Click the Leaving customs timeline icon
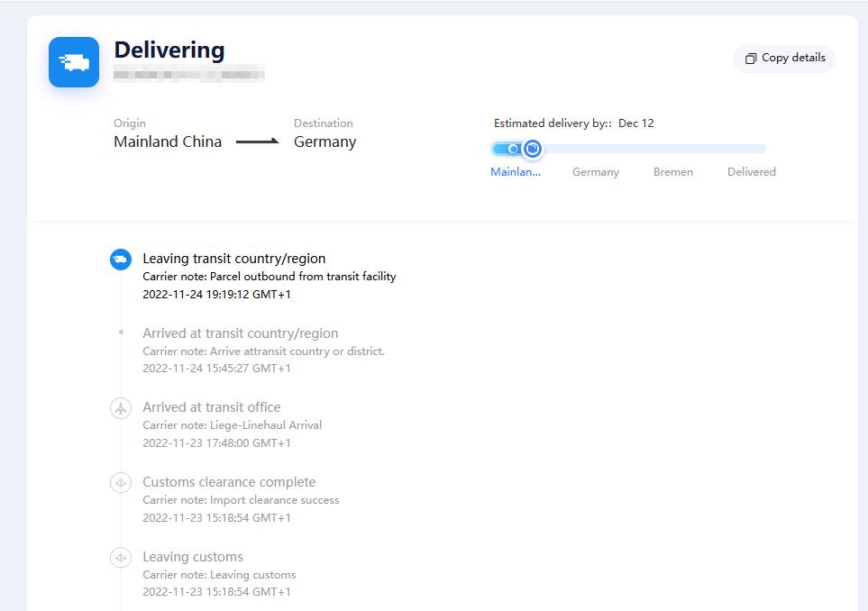The image size is (868, 611). click(x=121, y=558)
